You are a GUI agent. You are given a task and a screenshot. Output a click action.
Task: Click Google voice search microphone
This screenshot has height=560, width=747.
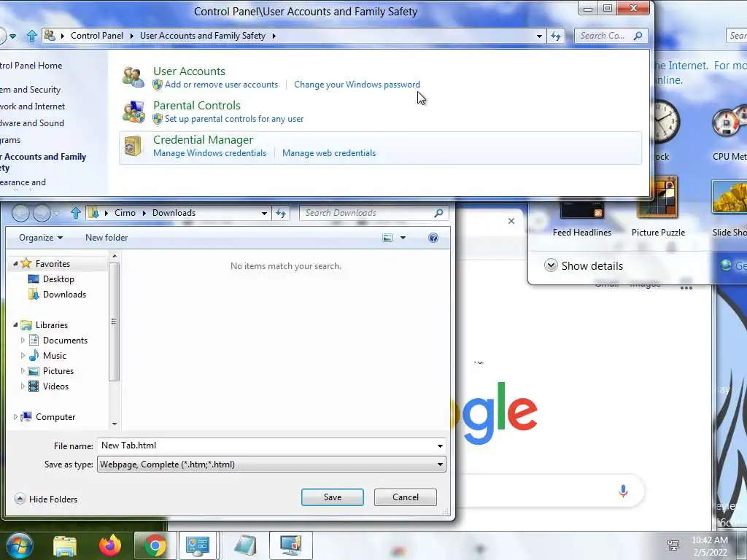(x=623, y=491)
